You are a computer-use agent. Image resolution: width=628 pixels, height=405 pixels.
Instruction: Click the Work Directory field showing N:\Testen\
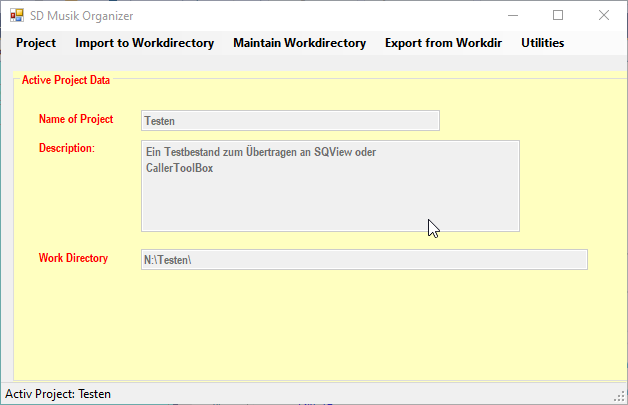(364, 260)
